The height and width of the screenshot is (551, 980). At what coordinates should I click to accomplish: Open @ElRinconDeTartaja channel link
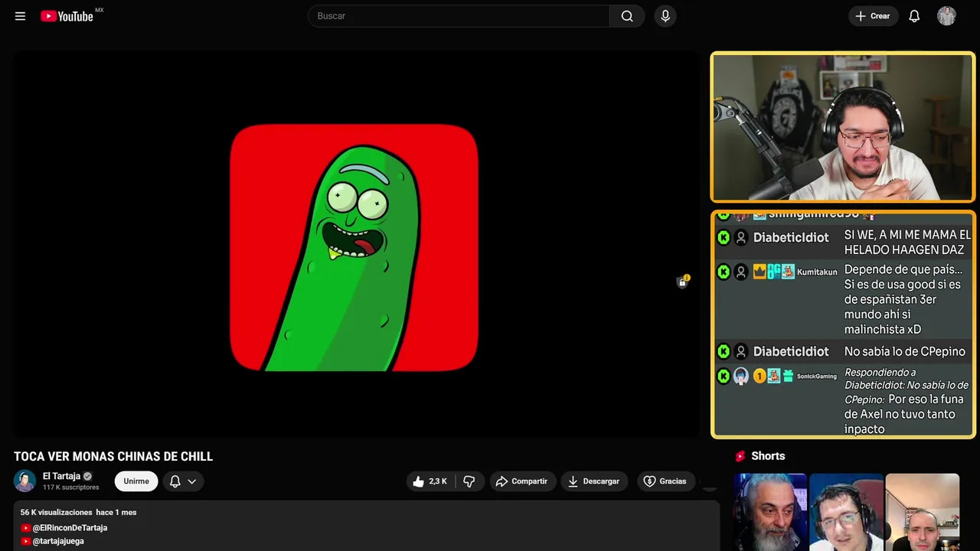click(70, 528)
